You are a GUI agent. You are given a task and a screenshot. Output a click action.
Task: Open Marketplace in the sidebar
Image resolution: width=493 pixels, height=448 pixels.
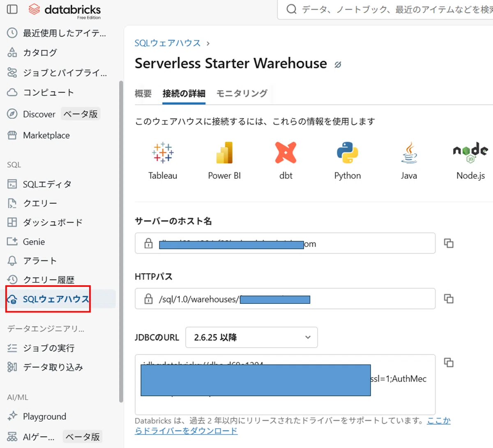point(39,135)
